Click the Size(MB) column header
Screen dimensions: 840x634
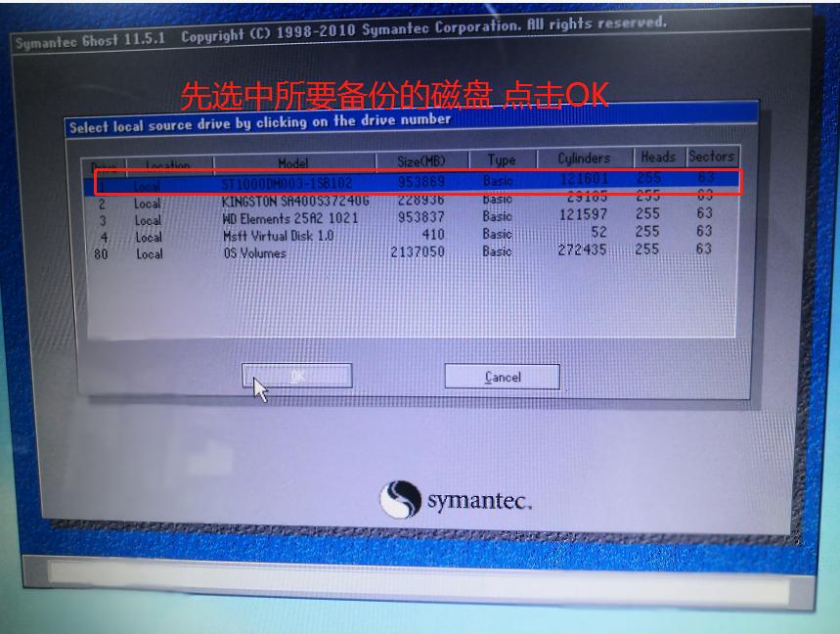421,160
